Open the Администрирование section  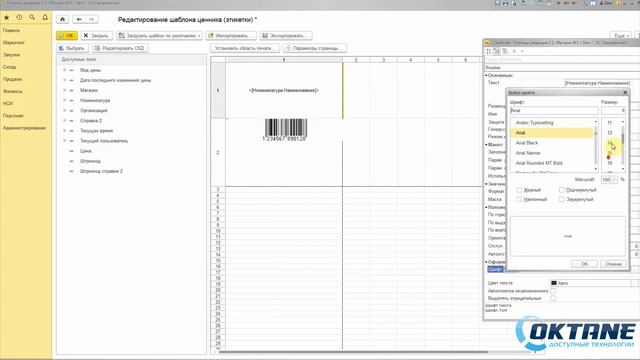point(24,128)
